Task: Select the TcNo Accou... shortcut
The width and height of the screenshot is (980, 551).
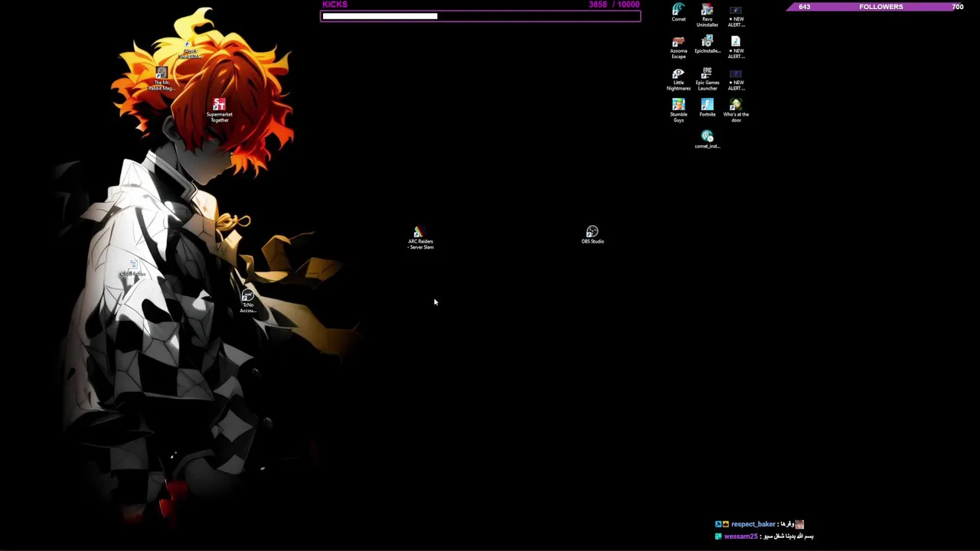Action: (247, 301)
